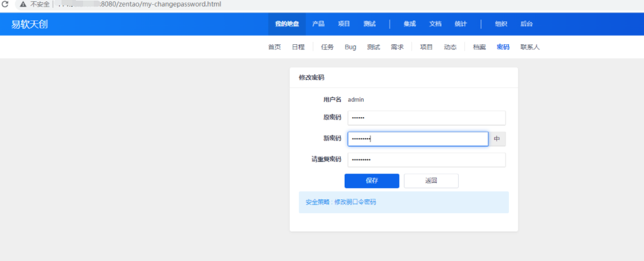
Task: Open the Bug sub-tab
Action: click(x=350, y=47)
